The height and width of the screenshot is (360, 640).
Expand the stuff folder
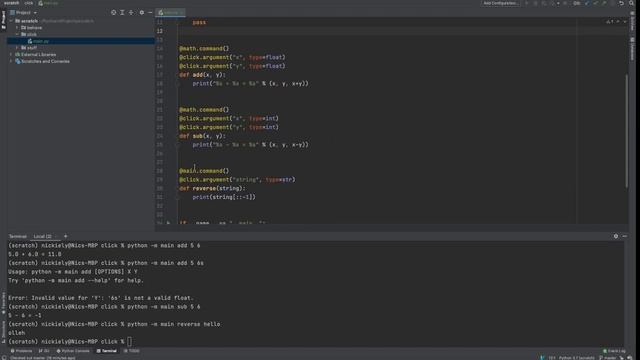17,48
